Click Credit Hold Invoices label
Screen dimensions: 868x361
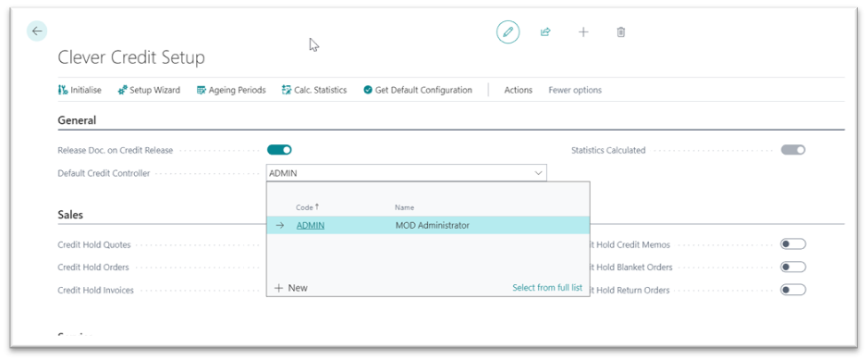click(96, 290)
